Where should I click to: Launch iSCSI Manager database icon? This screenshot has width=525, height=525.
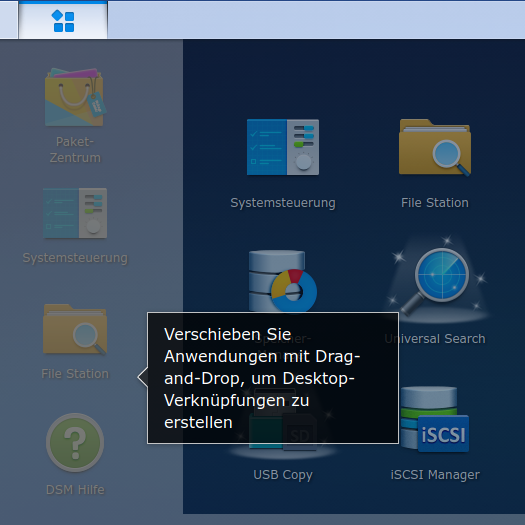(x=435, y=419)
